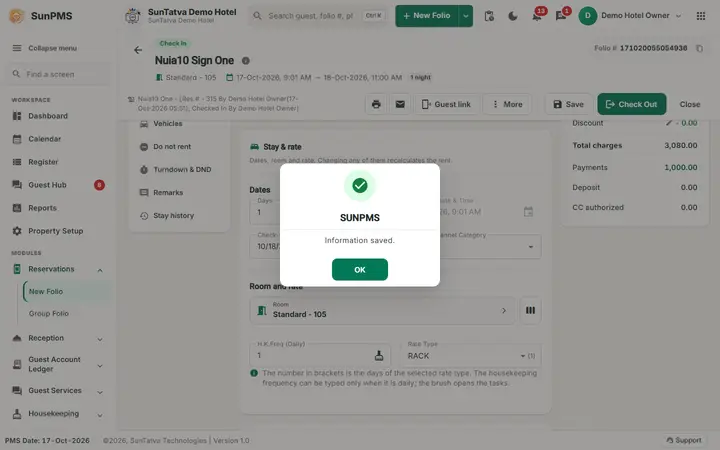Close the folio view
Screen dimensions: 720x450
coord(690,104)
